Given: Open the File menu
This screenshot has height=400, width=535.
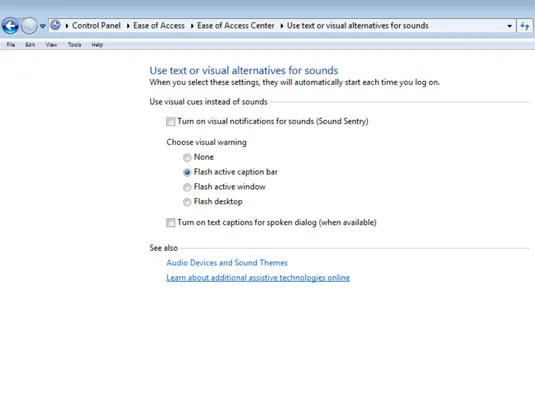Looking at the screenshot, I should point(11,45).
